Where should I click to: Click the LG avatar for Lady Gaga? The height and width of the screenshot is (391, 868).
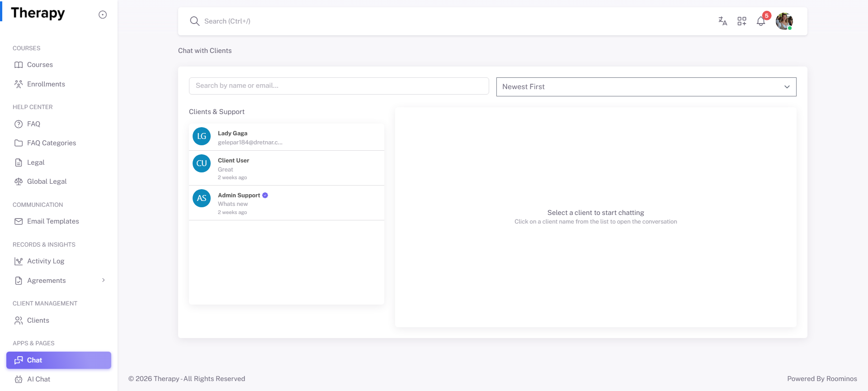202,136
